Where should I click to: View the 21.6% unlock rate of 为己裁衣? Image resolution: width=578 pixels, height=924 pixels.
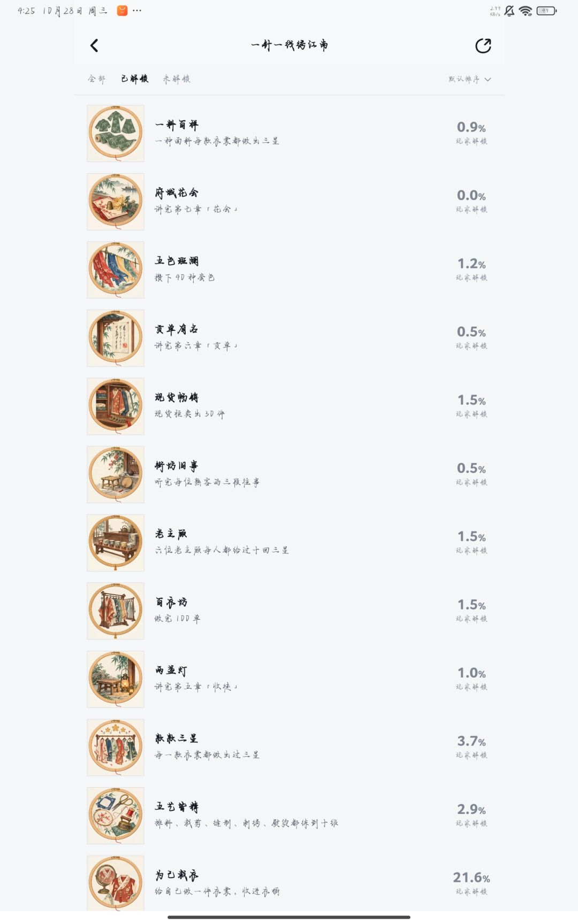coord(471,877)
